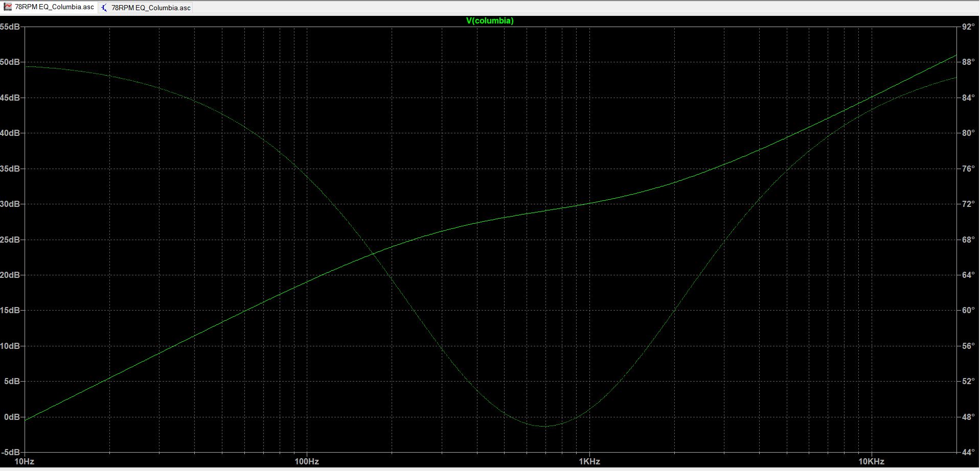Viewport: 980px width, 471px height.
Task: Click the -5dB magnitude axis label
Action: pos(10,452)
